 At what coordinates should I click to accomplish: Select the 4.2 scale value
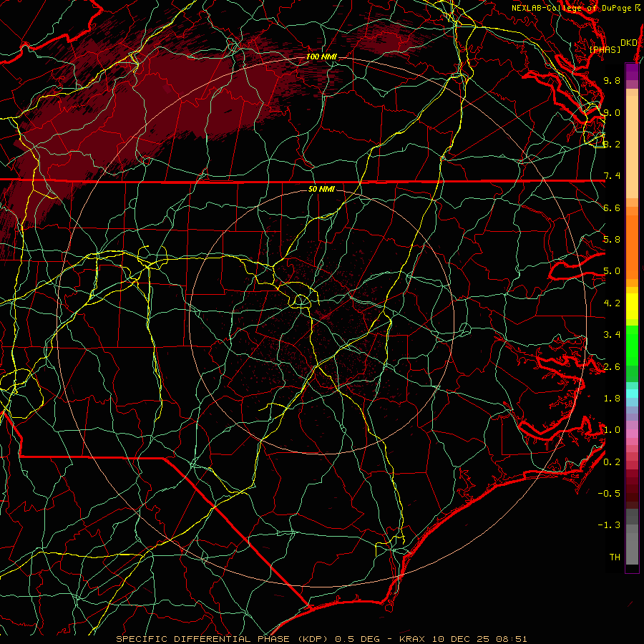(x=612, y=303)
